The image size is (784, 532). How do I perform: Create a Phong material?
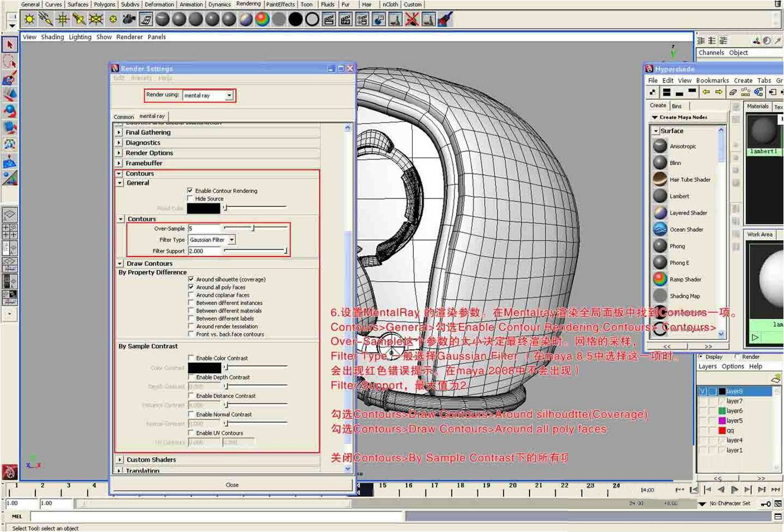[669, 246]
